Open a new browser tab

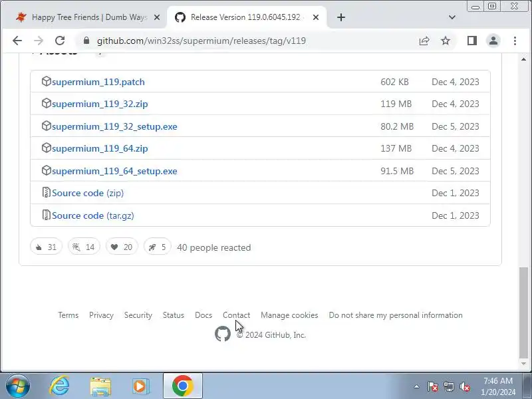pos(341,17)
